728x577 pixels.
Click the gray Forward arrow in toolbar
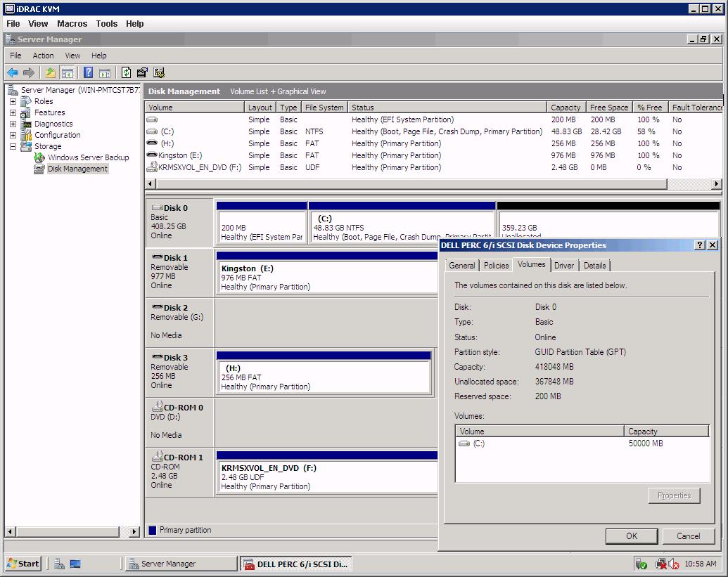(29, 72)
